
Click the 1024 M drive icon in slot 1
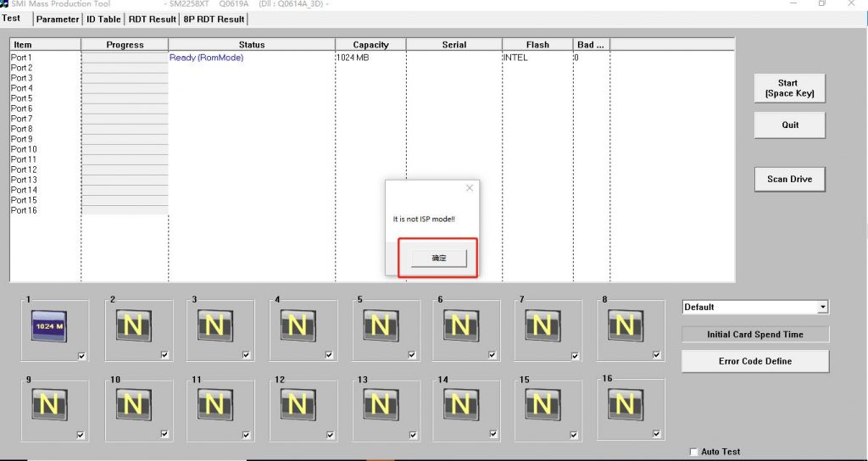tap(49, 325)
